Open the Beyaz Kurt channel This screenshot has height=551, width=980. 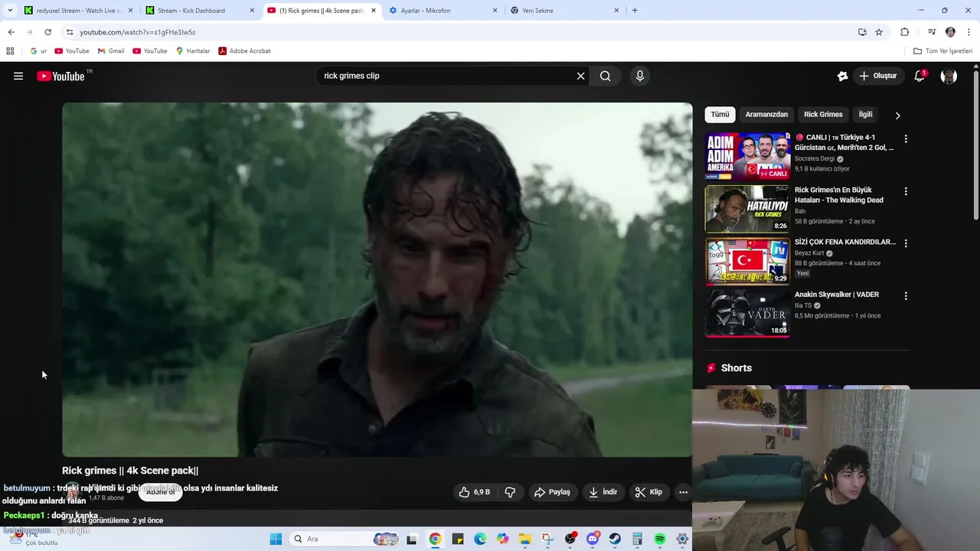coord(809,253)
